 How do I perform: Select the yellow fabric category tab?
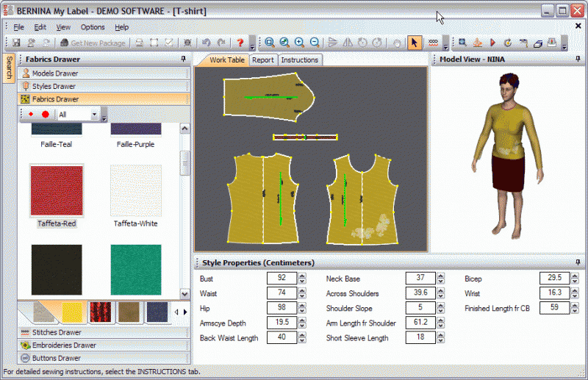click(71, 312)
